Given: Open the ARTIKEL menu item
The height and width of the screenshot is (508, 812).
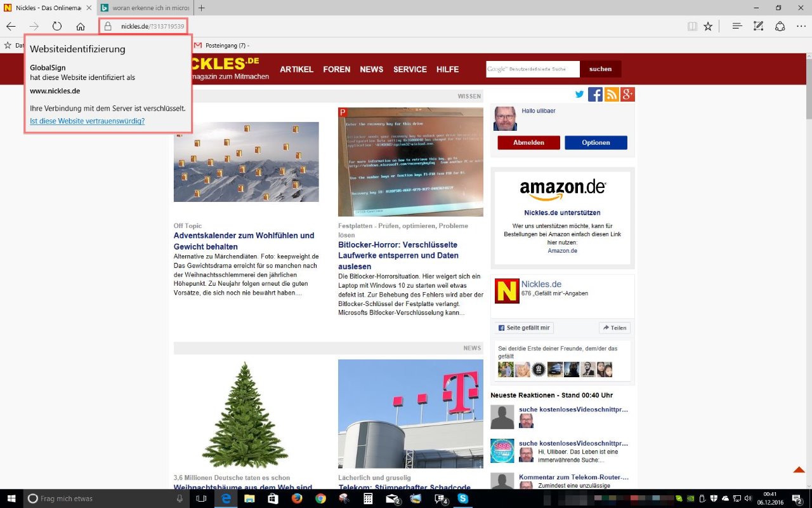Looking at the screenshot, I should [296, 69].
